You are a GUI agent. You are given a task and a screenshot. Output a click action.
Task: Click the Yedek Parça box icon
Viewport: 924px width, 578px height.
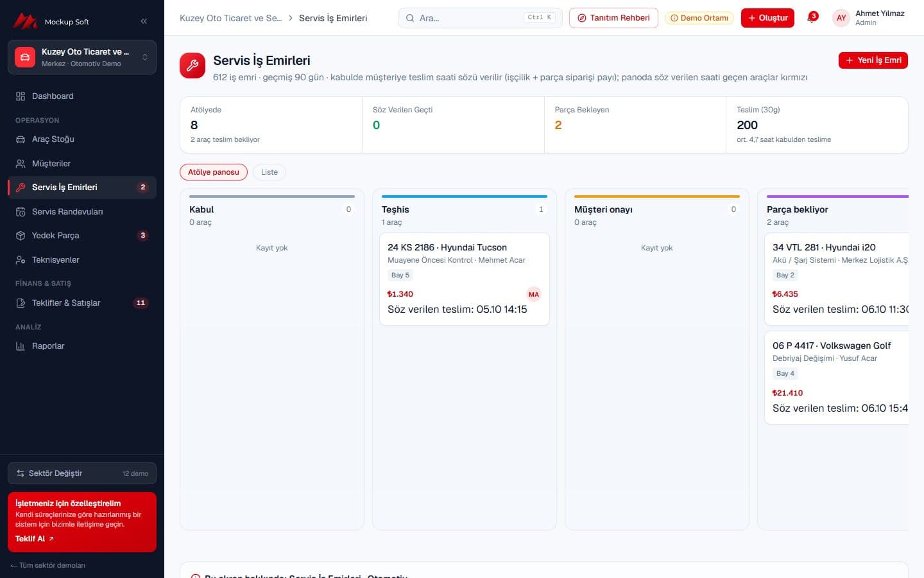(21, 236)
